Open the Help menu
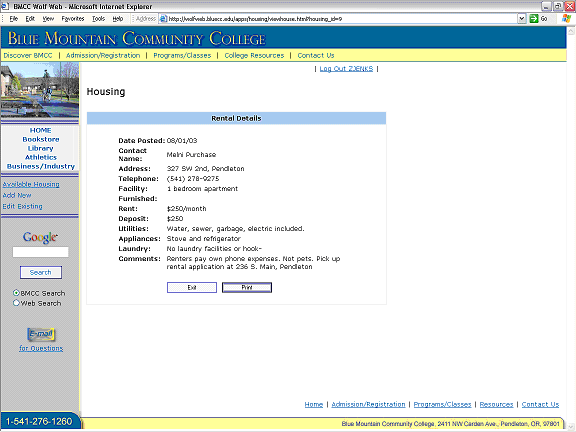The height and width of the screenshot is (432, 576). (118, 19)
